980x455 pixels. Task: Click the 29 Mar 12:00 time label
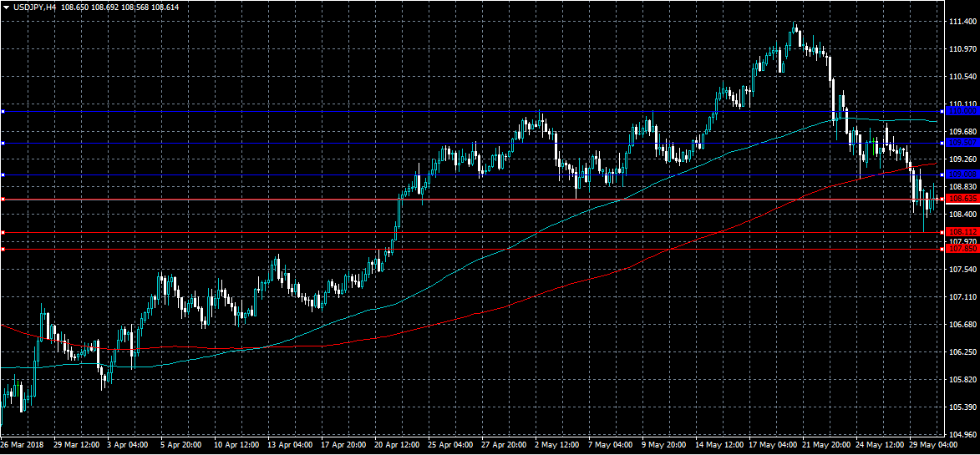tap(76, 445)
